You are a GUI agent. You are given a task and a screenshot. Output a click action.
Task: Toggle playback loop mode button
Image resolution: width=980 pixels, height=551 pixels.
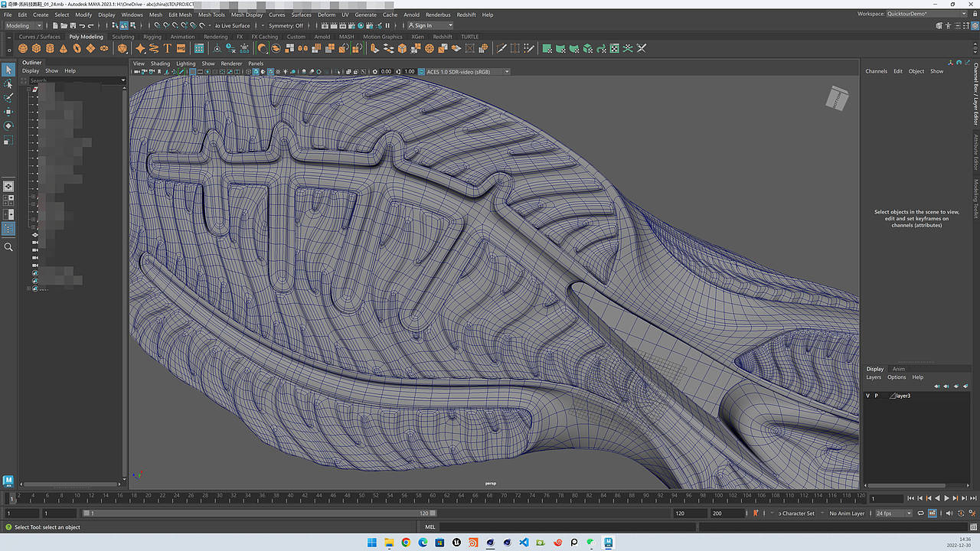pyautogui.click(x=920, y=514)
